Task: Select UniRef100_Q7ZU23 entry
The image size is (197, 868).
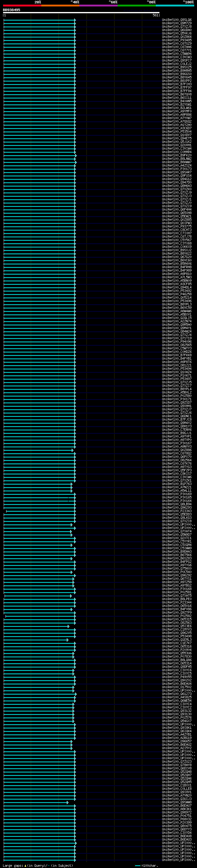Action: pos(177,761)
